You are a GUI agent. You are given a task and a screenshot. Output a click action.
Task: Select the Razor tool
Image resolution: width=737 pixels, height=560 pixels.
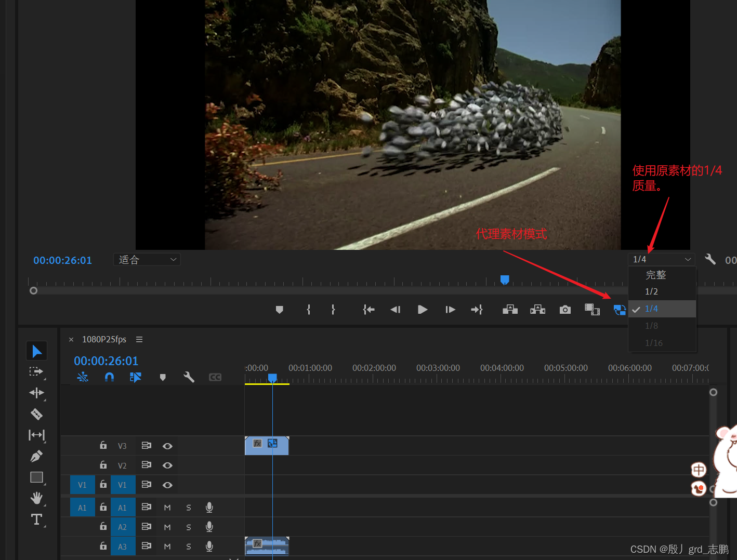coord(36,414)
